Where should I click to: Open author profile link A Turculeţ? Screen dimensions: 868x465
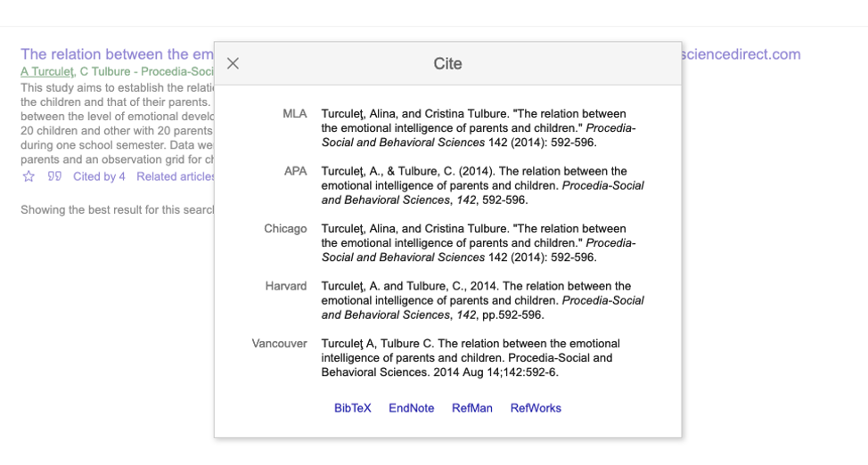click(47, 71)
